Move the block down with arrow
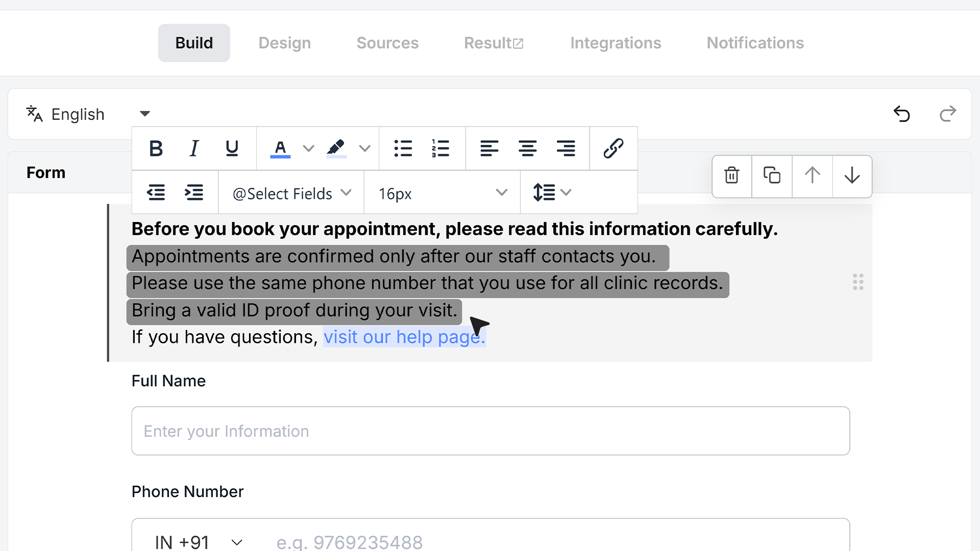The height and width of the screenshot is (551, 980). point(852,176)
